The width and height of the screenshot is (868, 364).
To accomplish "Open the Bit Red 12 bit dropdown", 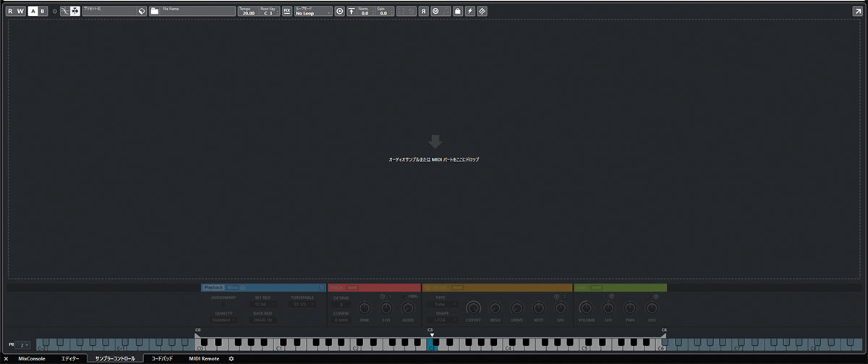I will click(262, 304).
